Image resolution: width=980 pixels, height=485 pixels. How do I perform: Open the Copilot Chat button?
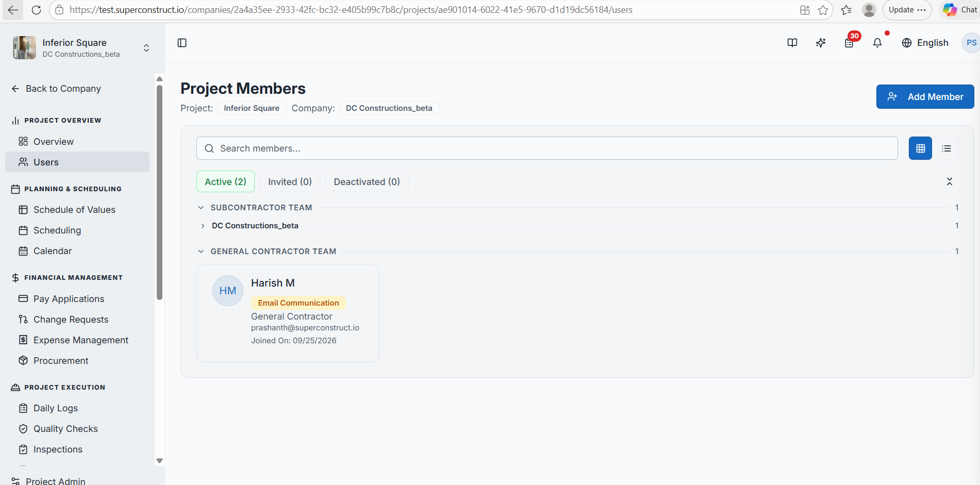[960, 10]
